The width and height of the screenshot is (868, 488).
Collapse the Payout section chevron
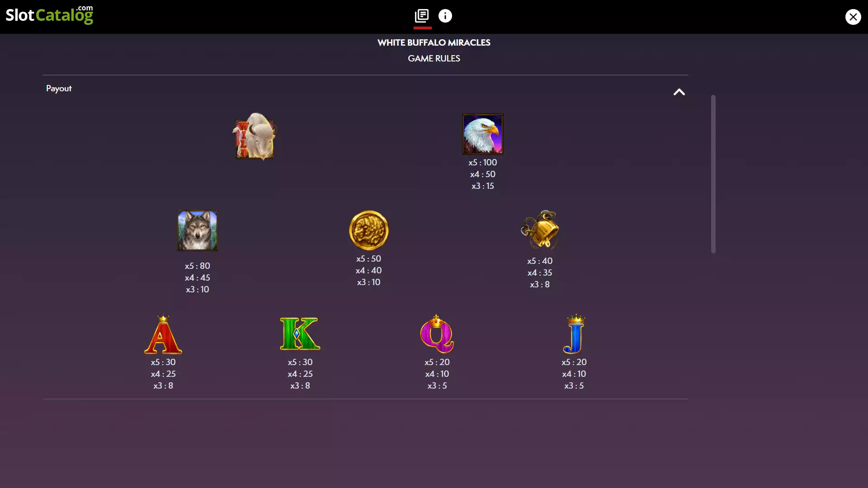click(x=679, y=92)
